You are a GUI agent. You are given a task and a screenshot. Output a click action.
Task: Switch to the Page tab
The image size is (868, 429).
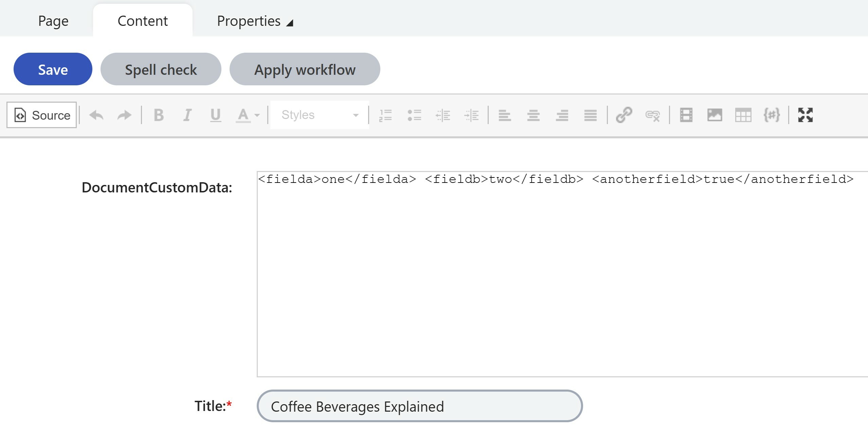coord(53,21)
